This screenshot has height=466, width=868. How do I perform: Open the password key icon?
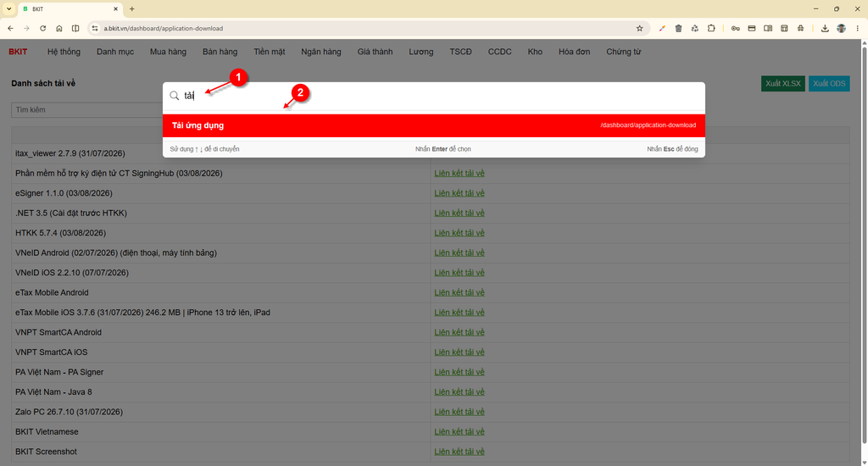(x=735, y=28)
